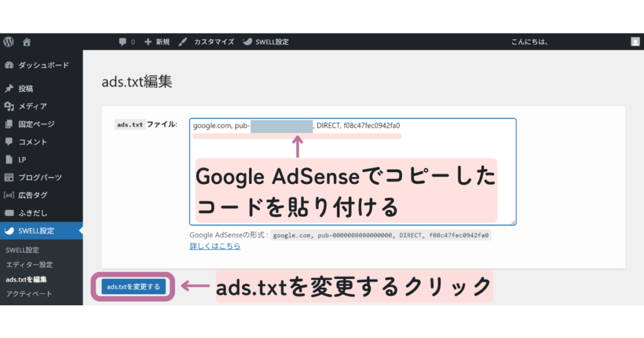Click 新規 in the admin bar
The height and width of the screenshot is (338, 644).
[x=157, y=42]
